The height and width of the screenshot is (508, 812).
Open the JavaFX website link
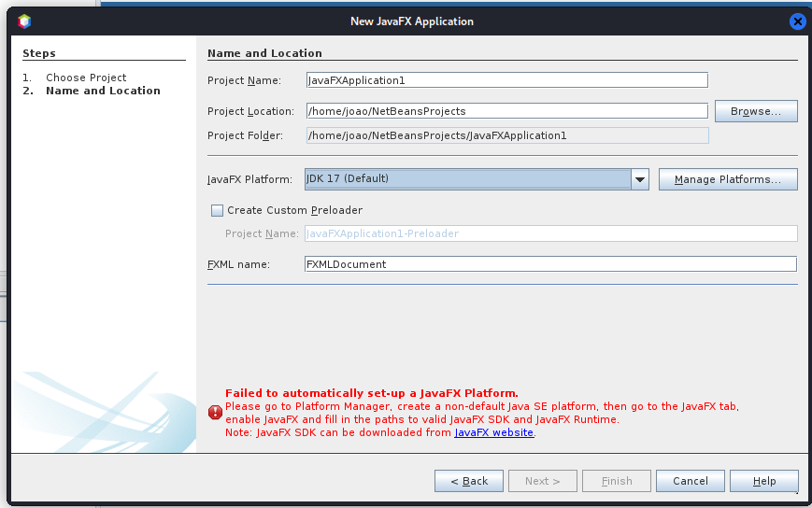point(494,432)
